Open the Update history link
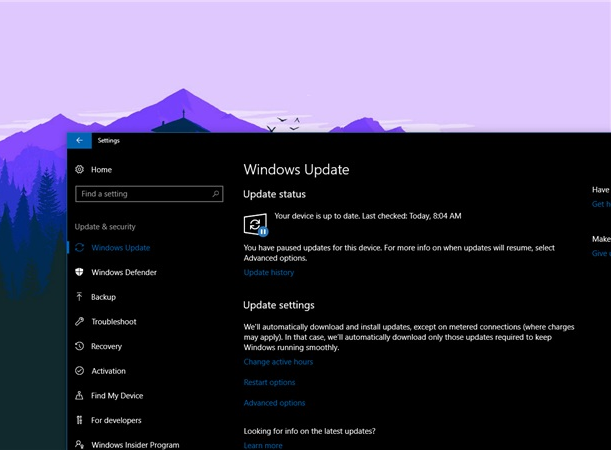 point(269,273)
